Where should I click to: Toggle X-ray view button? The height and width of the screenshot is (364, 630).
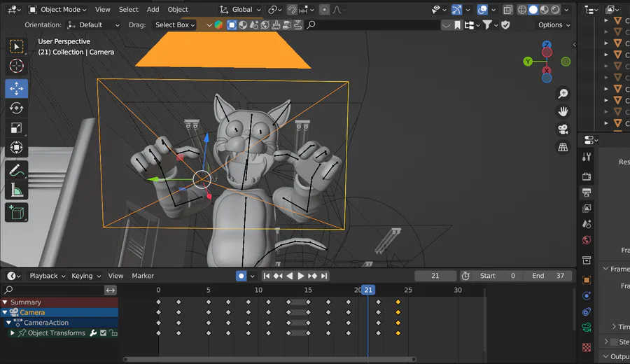pyautogui.click(x=508, y=10)
